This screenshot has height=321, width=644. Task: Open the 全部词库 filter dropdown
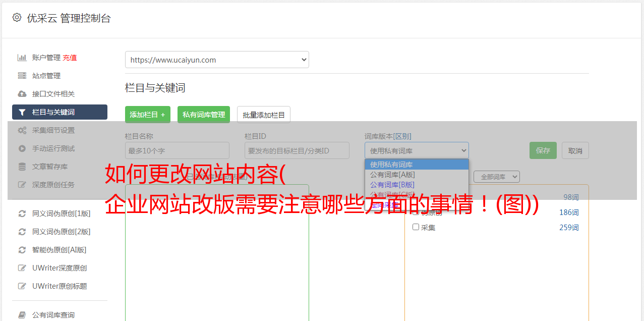[497, 177]
